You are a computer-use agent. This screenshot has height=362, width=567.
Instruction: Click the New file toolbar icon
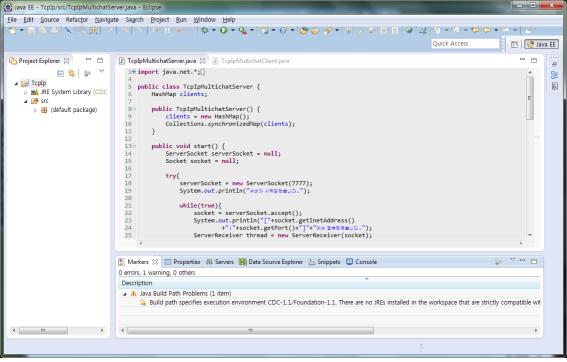[x=13, y=31]
